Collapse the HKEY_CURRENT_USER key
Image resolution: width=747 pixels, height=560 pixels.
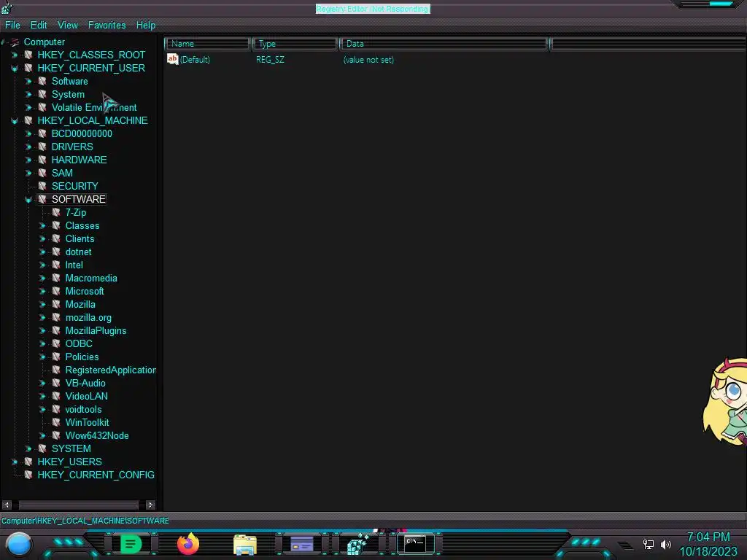tap(15, 69)
